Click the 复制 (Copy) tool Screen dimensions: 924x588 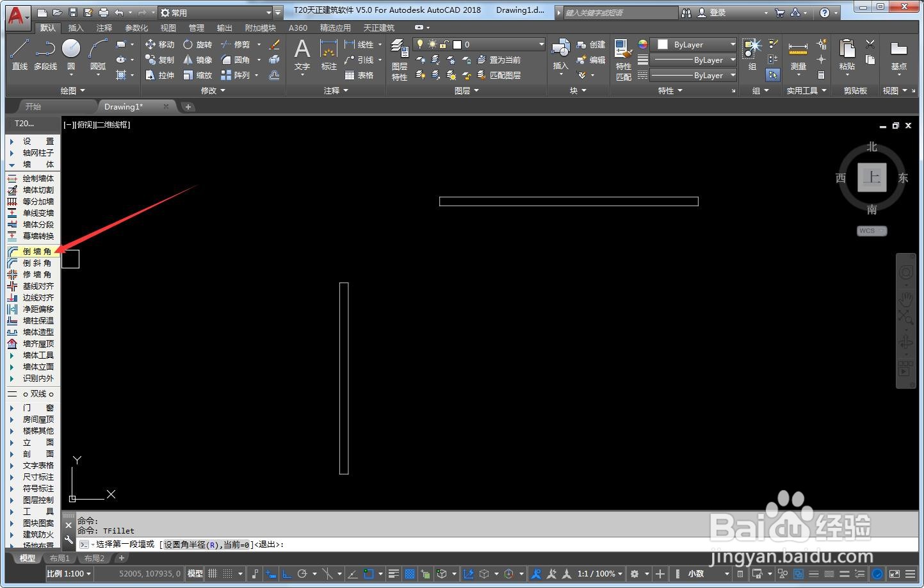(x=159, y=60)
